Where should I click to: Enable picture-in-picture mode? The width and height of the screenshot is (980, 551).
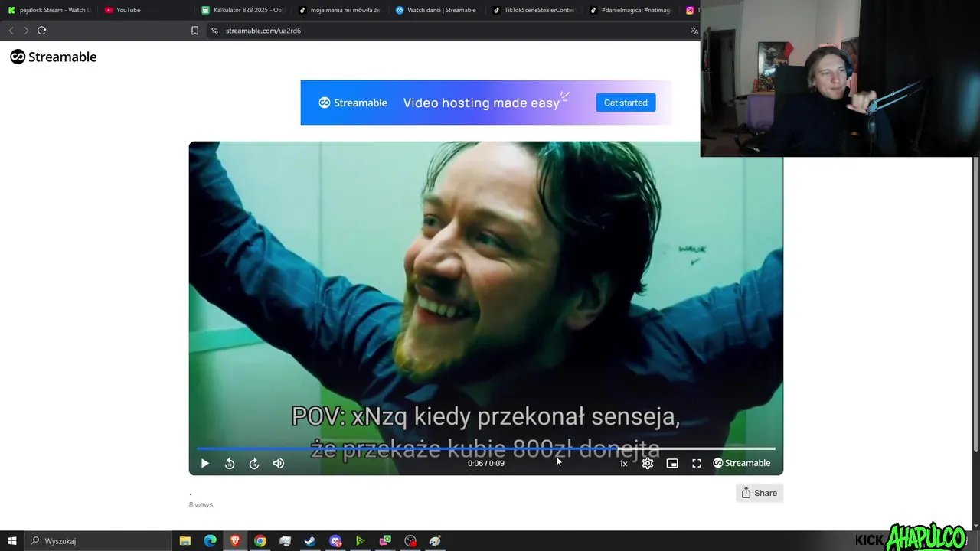click(x=672, y=463)
